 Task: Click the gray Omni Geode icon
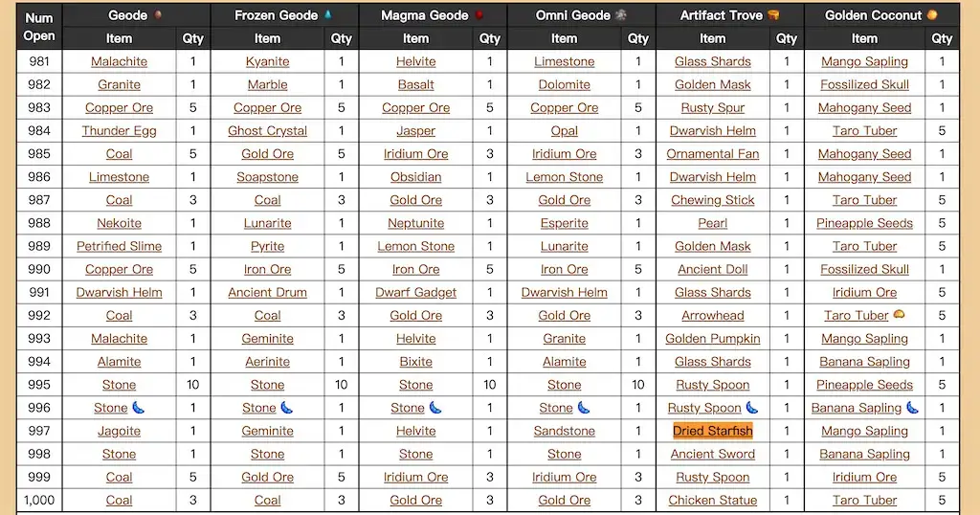point(622,15)
